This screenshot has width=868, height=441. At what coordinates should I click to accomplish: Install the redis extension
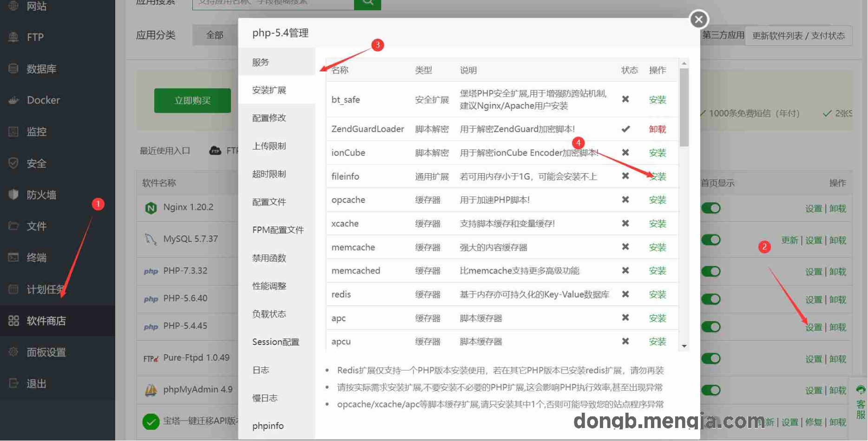pos(658,294)
